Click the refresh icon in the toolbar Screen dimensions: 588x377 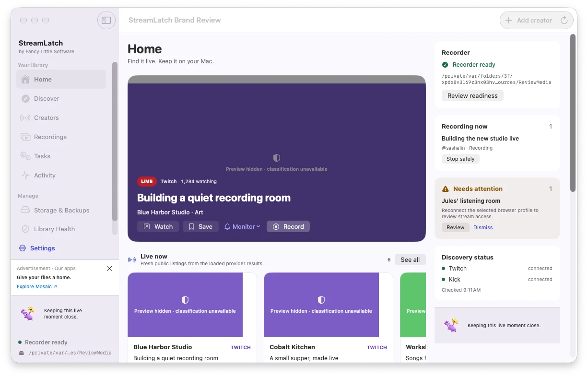click(x=564, y=20)
